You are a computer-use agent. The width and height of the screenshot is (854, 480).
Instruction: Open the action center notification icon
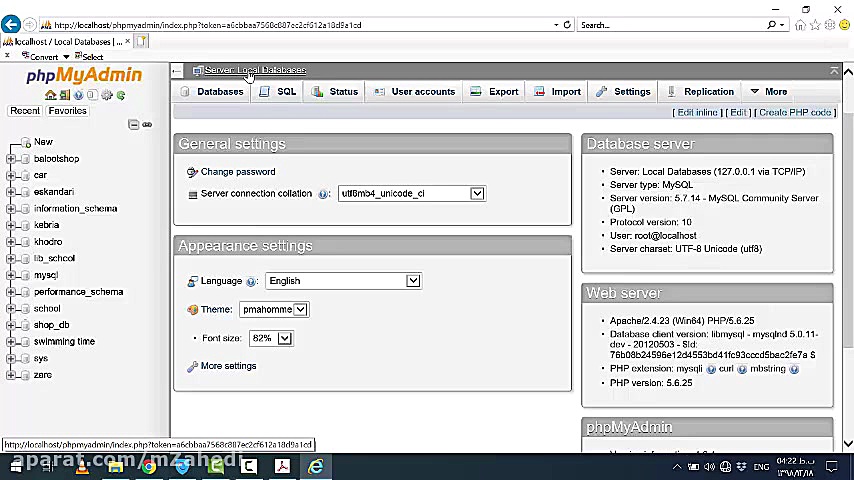coord(831,467)
